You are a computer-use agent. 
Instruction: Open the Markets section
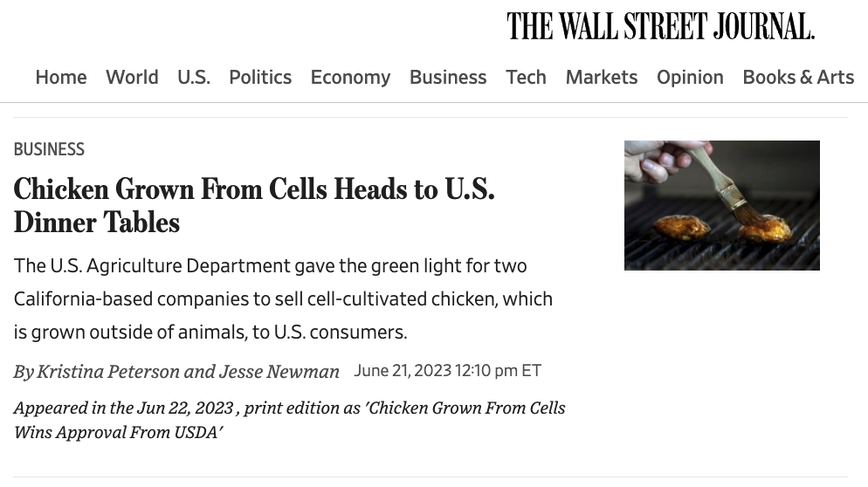pos(601,77)
